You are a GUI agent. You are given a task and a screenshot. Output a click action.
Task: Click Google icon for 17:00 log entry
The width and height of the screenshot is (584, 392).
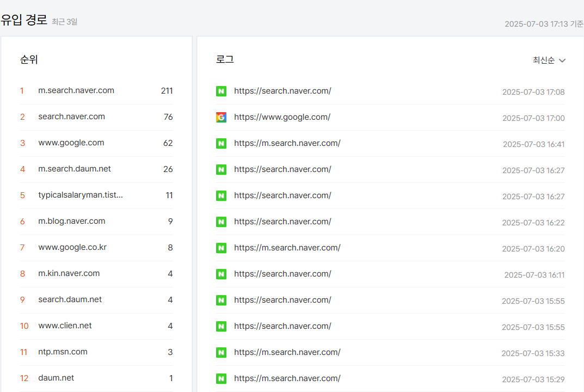click(x=221, y=118)
